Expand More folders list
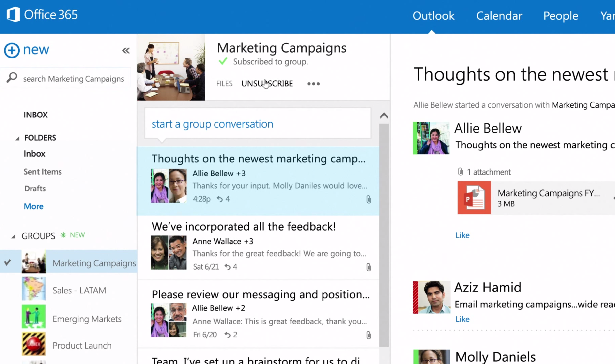Viewport: 615px width, 364px height. (x=33, y=206)
